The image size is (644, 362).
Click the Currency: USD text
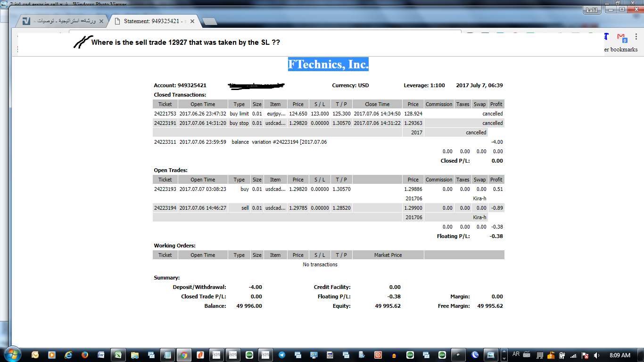pyautogui.click(x=351, y=85)
